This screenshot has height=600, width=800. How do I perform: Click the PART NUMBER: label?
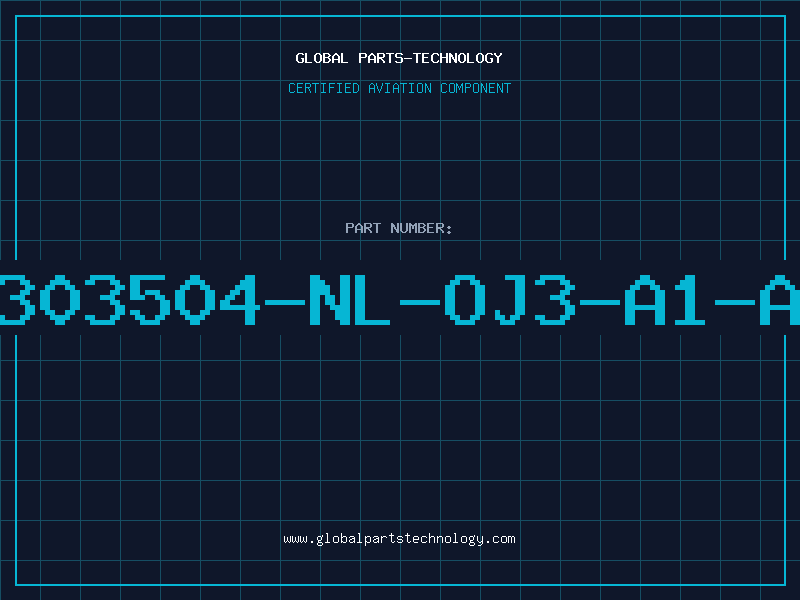(x=399, y=228)
